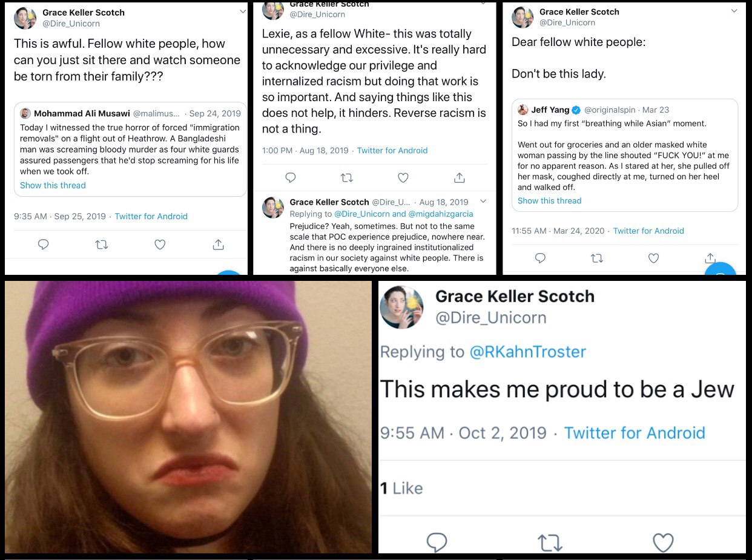This screenshot has width=752, height=560.
Task: Open "Show this thread" in Jeff Yang quote
Action: tap(549, 200)
